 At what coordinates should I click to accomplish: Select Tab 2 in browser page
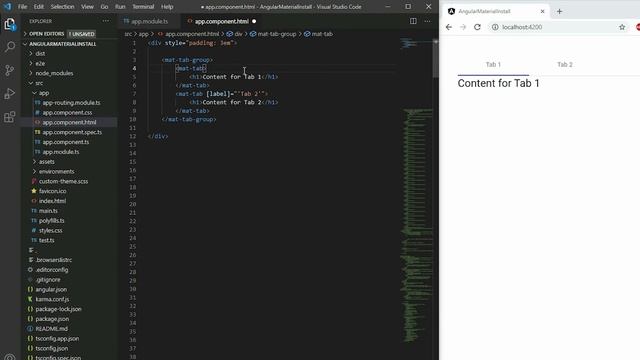tap(565, 64)
